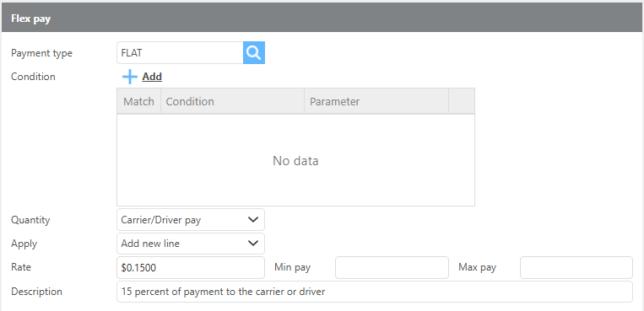Click the No data area of the condition table
644x311 pixels.
tap(295, 160)
